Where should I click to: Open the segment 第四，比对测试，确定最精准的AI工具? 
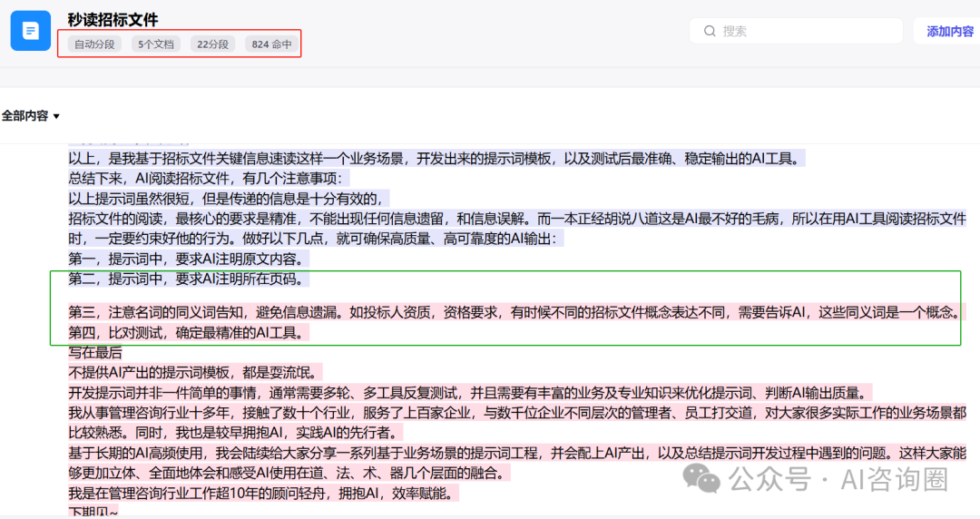coord(189,333)
